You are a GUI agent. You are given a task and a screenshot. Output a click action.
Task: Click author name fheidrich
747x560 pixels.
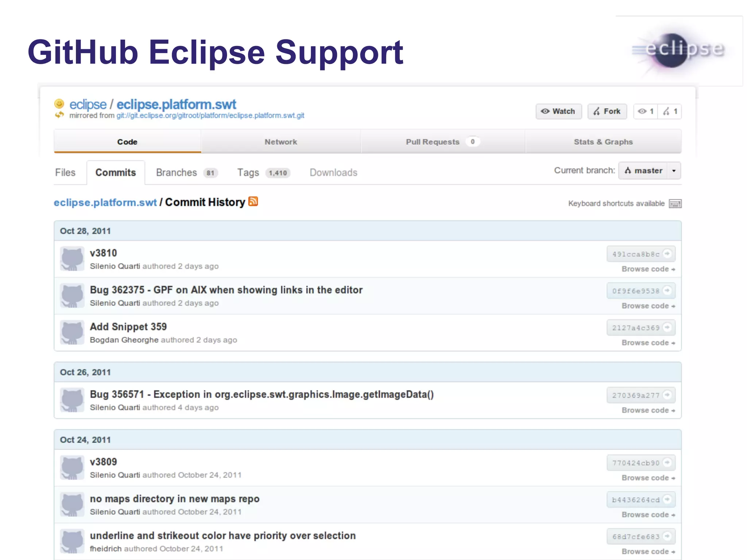click(106, 549)
